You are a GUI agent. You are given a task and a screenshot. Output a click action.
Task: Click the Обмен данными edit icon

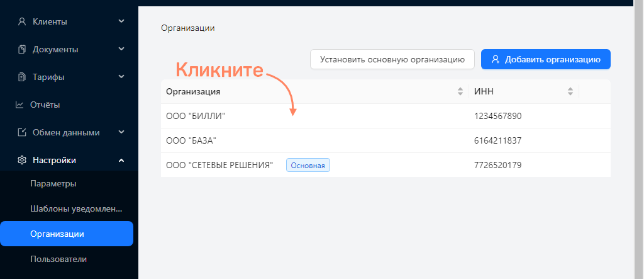(x=22, y=132)
